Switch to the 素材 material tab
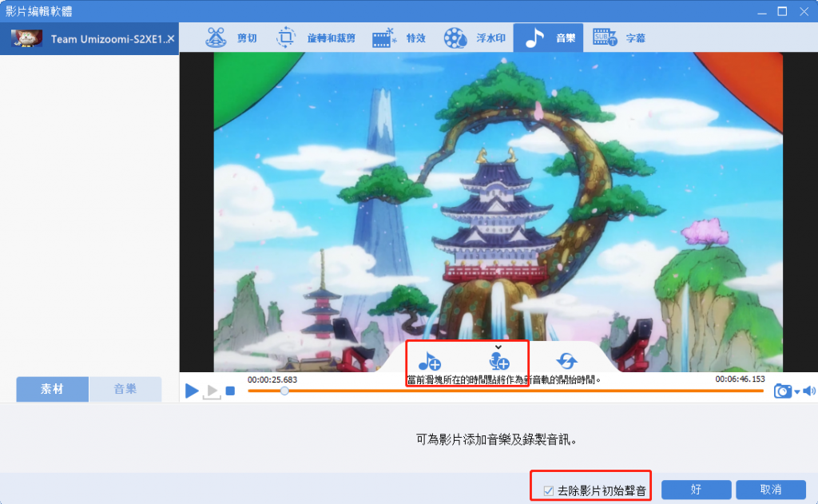The image size is (818, 504). pos(52,389)
